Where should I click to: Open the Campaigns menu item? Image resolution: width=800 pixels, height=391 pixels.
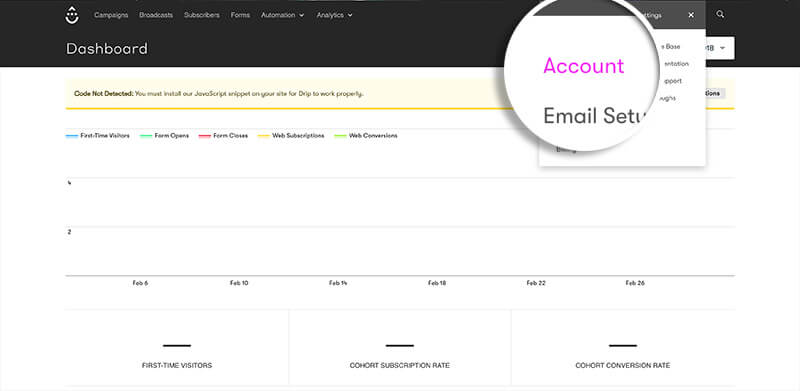point(111,15)
